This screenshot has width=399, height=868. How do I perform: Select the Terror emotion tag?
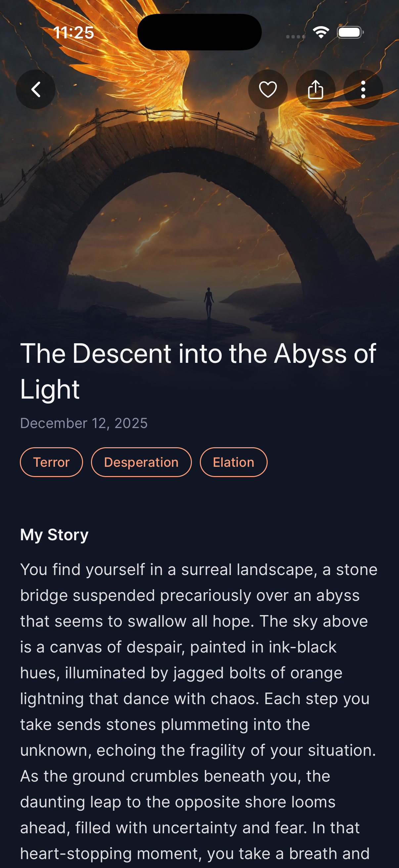pyautogui.click(x=52, y=462)
